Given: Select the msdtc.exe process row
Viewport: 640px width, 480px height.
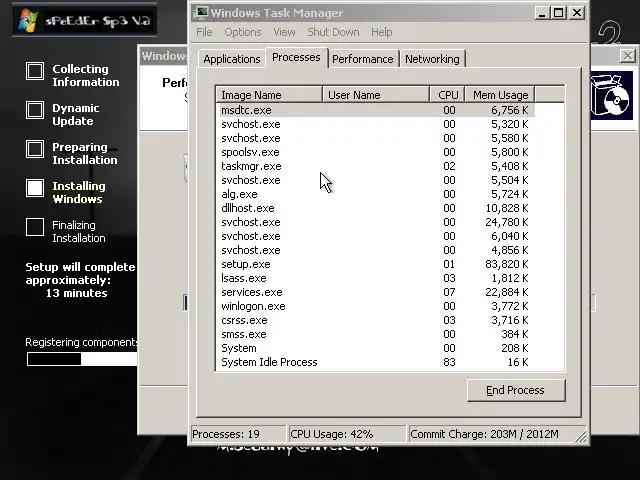Looking at the screenshot, I should click(377, 110).
